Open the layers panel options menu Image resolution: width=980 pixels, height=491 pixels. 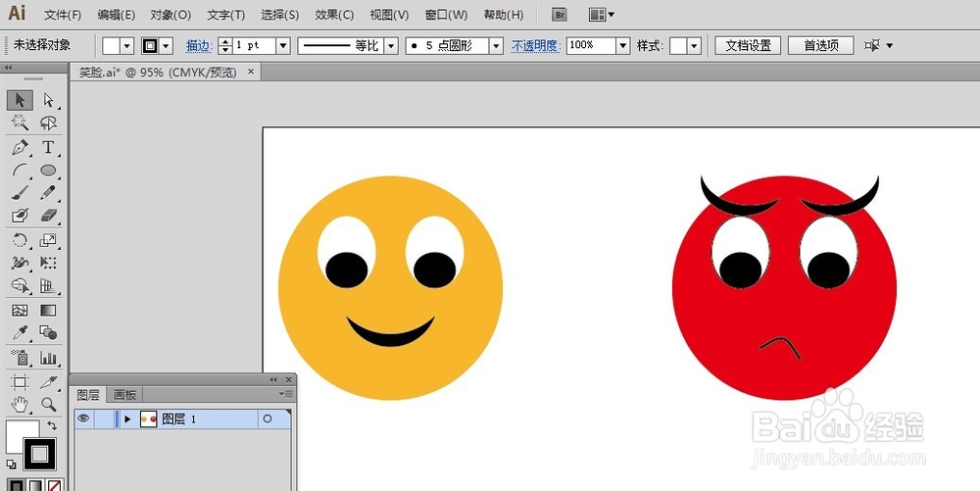point(286,394)
